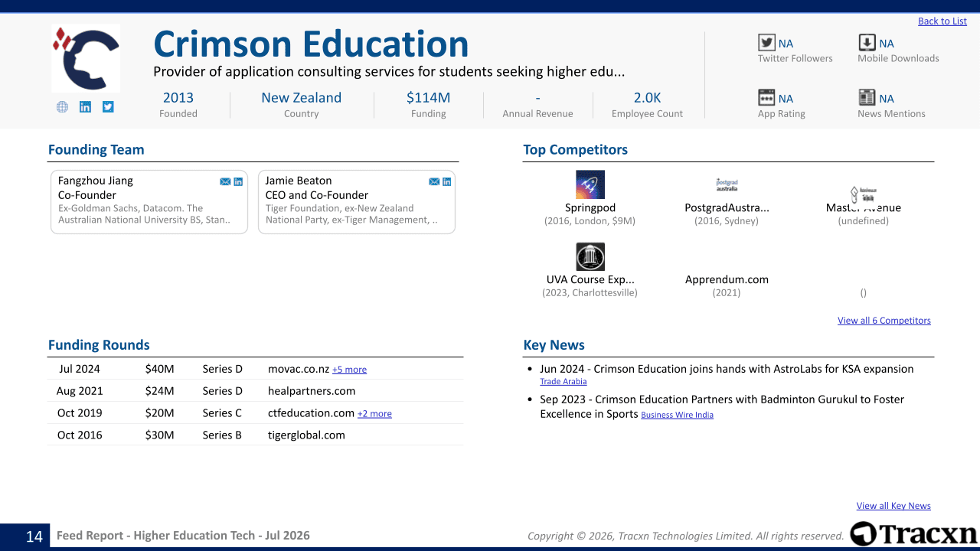Click the Master Avenue competitor logo
The height and width of the screenshot is (551, 980).
pyautogui.click(x=863, y=194)
